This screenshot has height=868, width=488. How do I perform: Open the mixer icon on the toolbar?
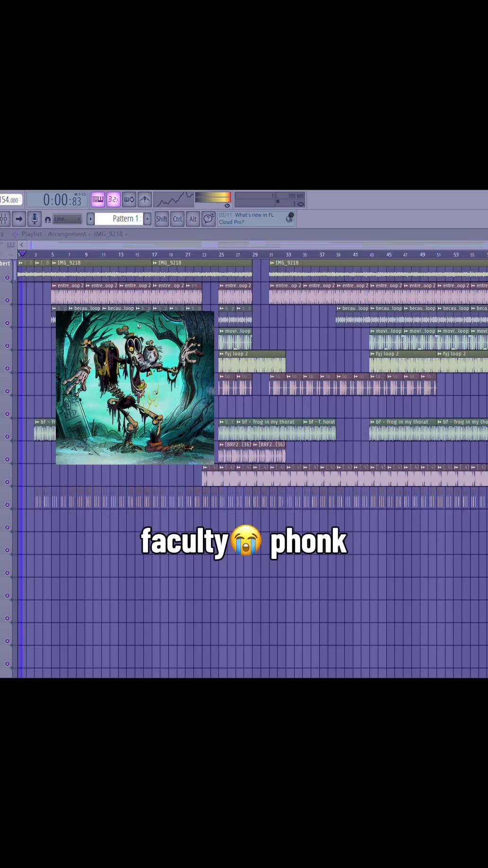click(4, 219)
